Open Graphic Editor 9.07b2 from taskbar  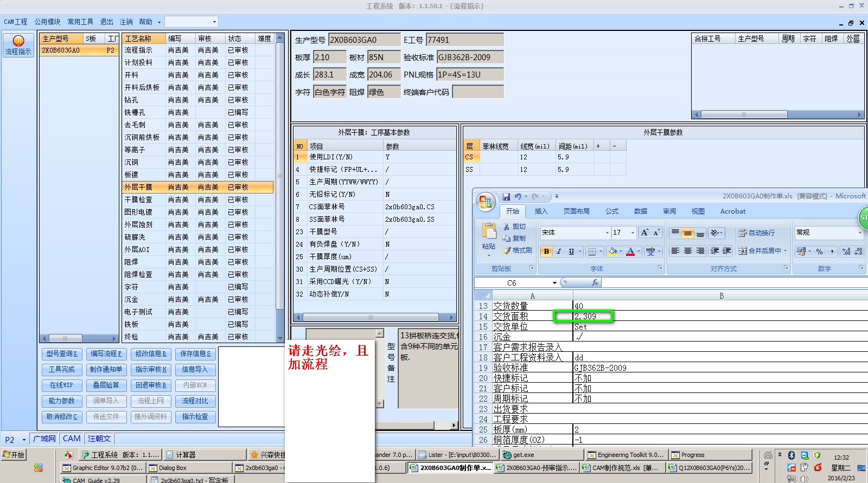click(x=103, y=468)
